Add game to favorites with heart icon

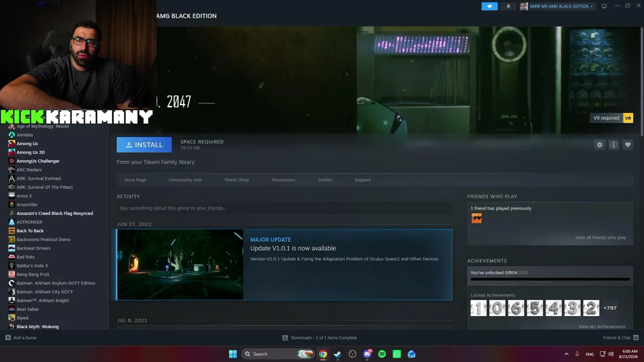point(627,145)
